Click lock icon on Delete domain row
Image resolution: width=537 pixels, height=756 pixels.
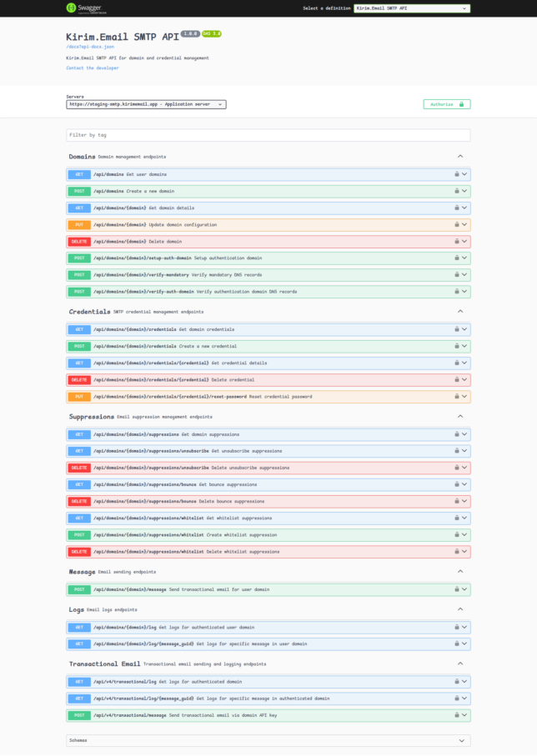pos(456,241)
